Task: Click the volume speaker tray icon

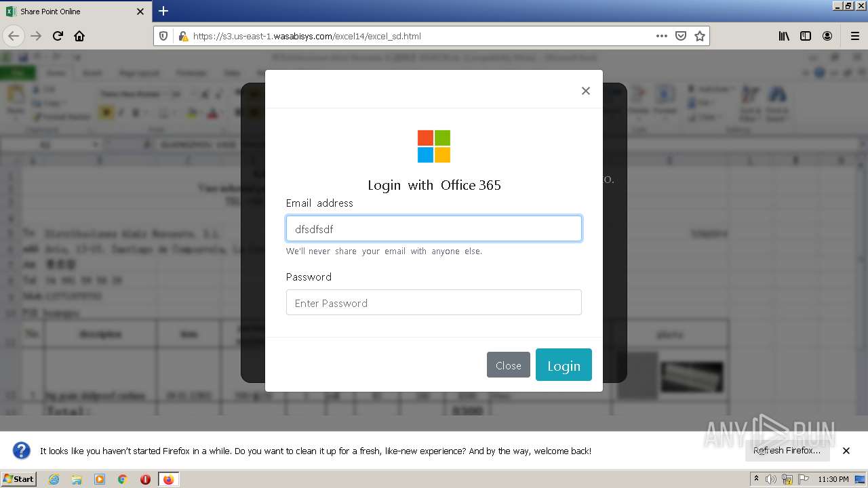Action: pos(771,479)
